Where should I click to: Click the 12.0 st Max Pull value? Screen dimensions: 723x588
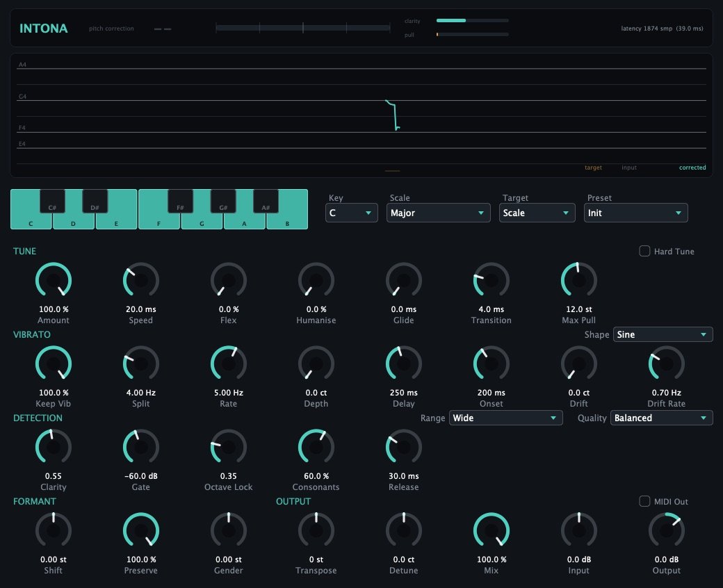pos(578,309)
